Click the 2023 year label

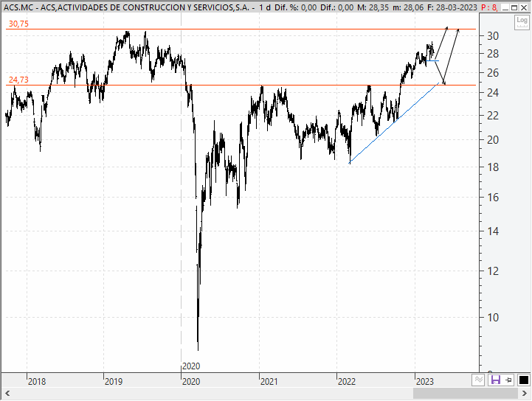pyautogui.click(x=425, y=382)
